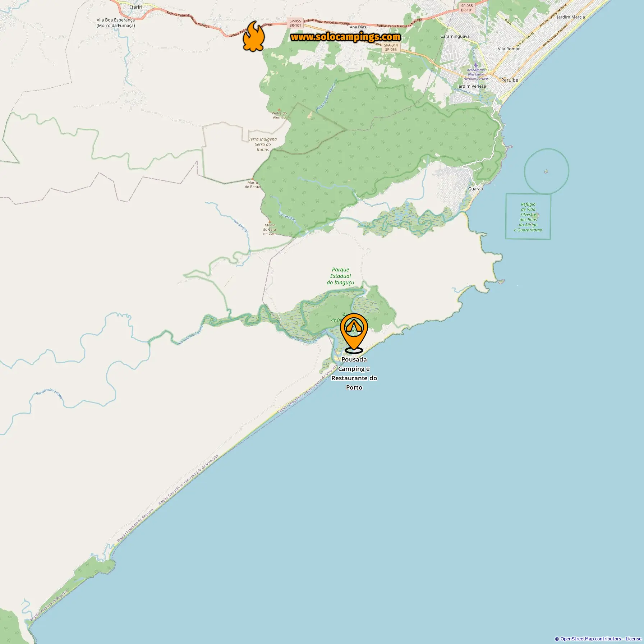Click the Pedra do Alemão peak marker
The image size is (644, 644).
pyautogui.click(x=279, y=110)
